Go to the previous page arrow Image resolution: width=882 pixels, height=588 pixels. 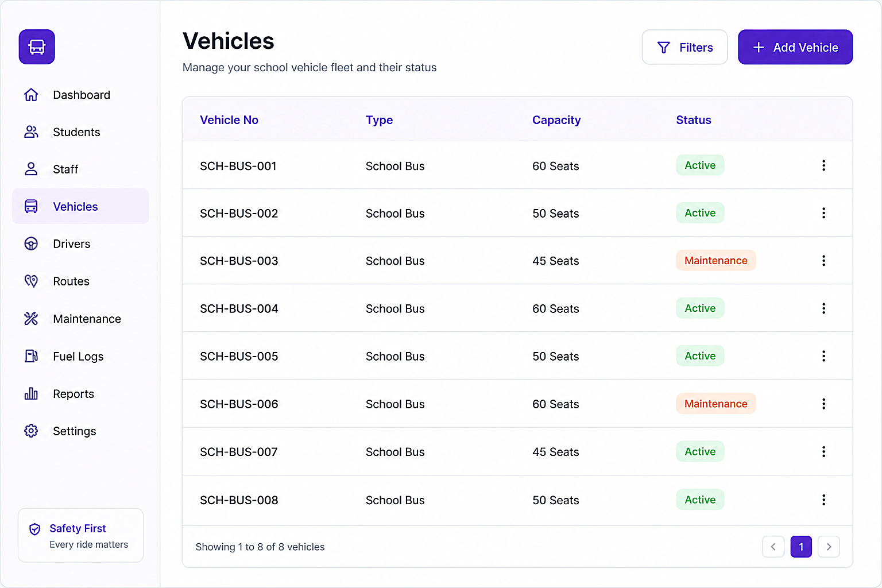(773, 547)
